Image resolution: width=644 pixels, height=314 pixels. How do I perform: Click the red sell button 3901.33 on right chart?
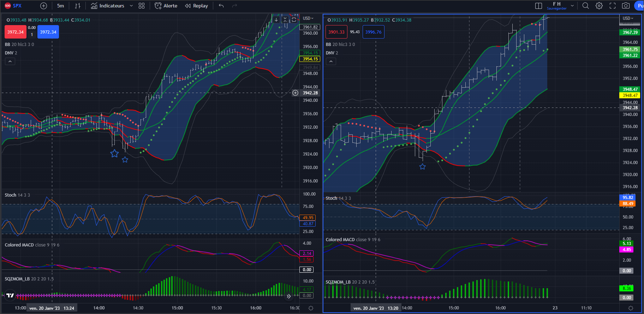336,32
